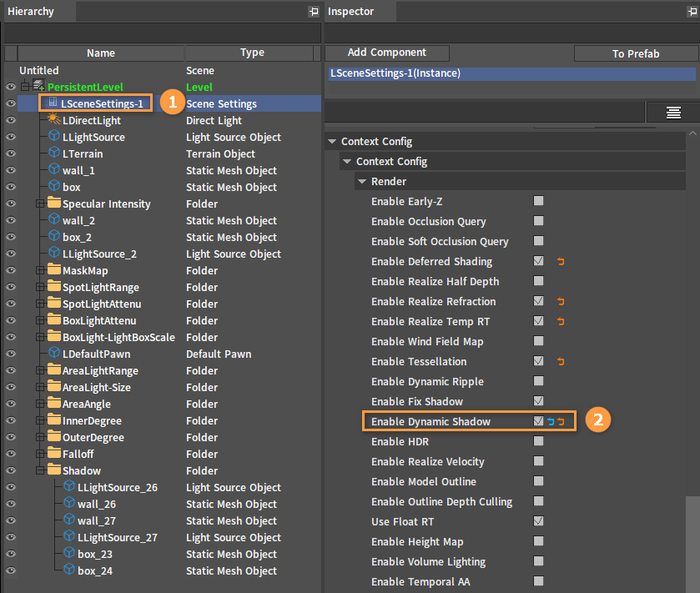This screenshot has width=700, height=593.
Task: Uncheck Enable Deferred Shading checkbox
Action: 538,260
